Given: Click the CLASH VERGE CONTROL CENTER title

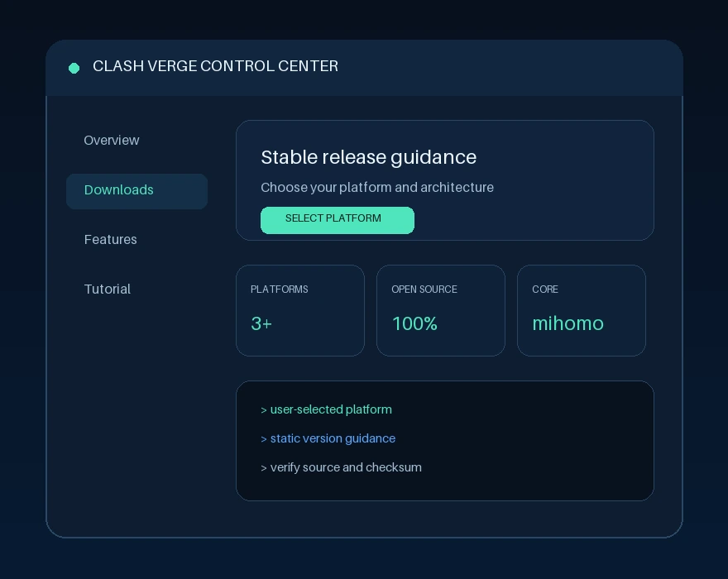Looking at the screenshot, I should coord(215,66).
